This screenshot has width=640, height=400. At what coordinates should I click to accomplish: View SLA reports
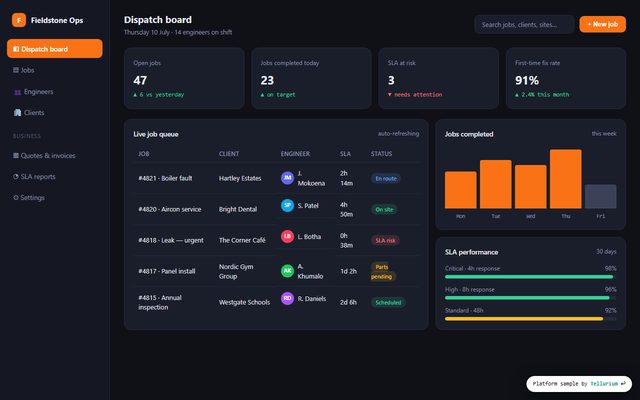pyautogui.click(x=55, y=177)
